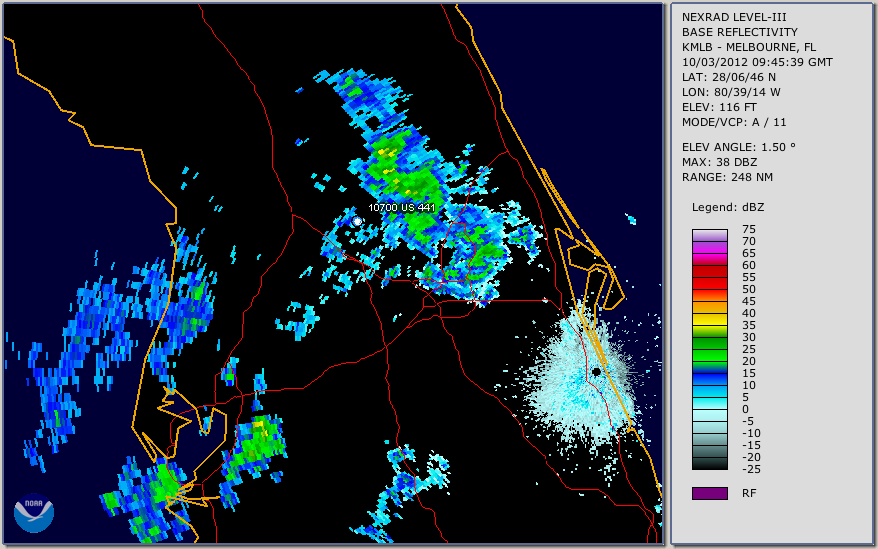The image size is (878, 549).
Task: Click the 'RF' legend label
Action: click(x=749, y=493)
